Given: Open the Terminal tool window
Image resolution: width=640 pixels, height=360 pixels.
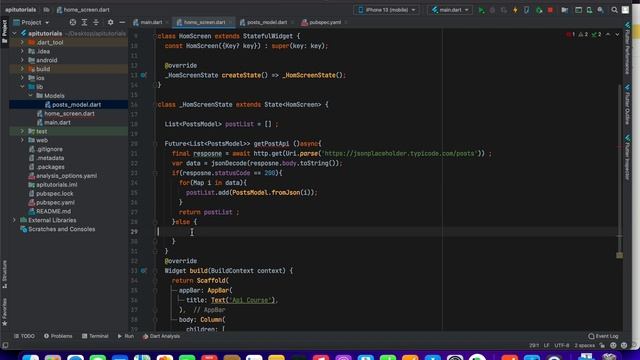Looking at the screenshot, I should click(95, 336).
